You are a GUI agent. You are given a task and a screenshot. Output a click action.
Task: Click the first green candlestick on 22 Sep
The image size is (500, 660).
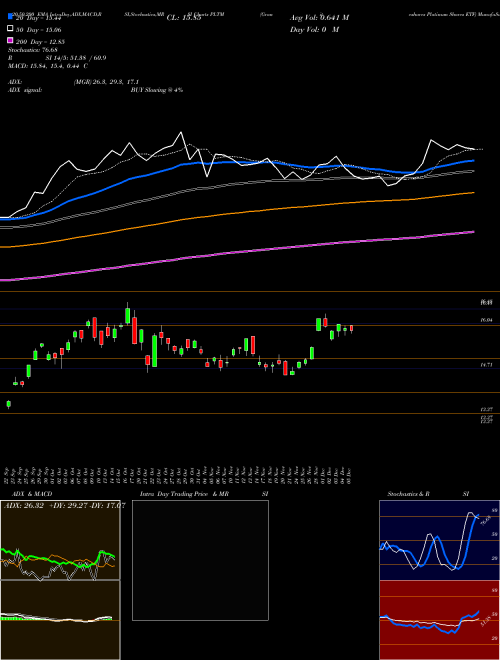coord(8,404)
